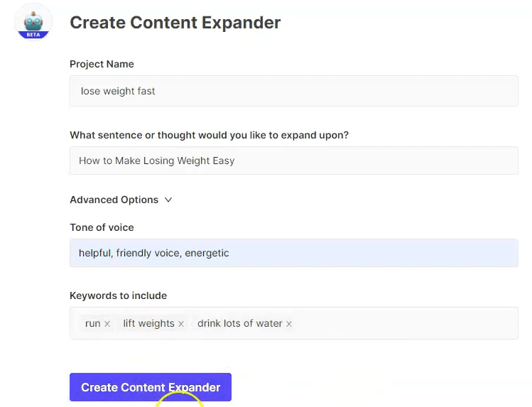Click the 'Keywords to include' label
This screenshot has width=532, height=407.
(x=118, y=295)
